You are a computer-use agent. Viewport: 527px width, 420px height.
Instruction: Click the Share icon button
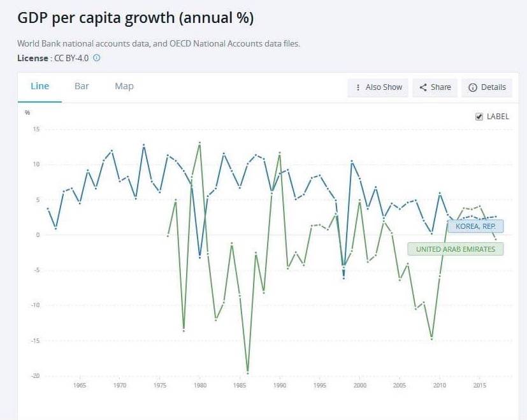click(x=423, y=87)
